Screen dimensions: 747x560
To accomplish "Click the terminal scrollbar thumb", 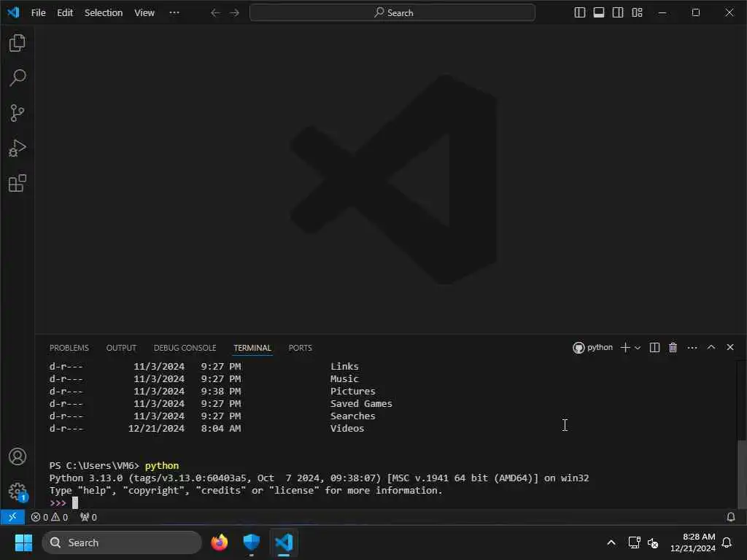I will pyautogui.click(x=741, y=474).
